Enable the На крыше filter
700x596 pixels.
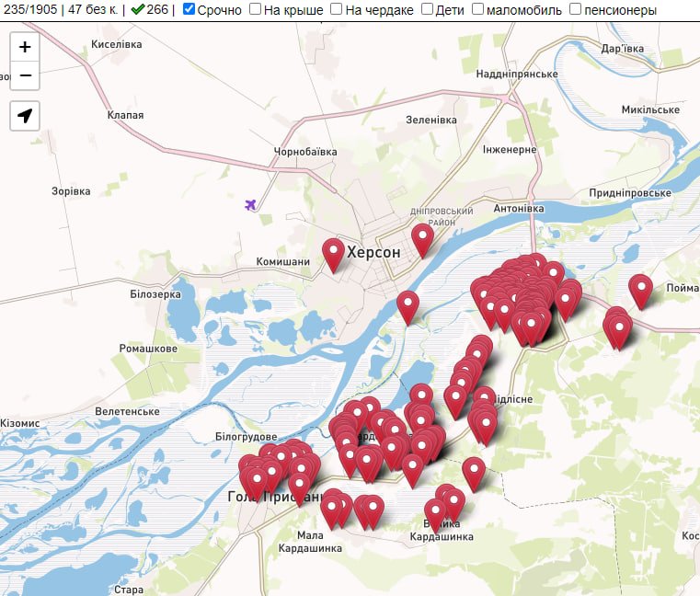coord(255,9)
